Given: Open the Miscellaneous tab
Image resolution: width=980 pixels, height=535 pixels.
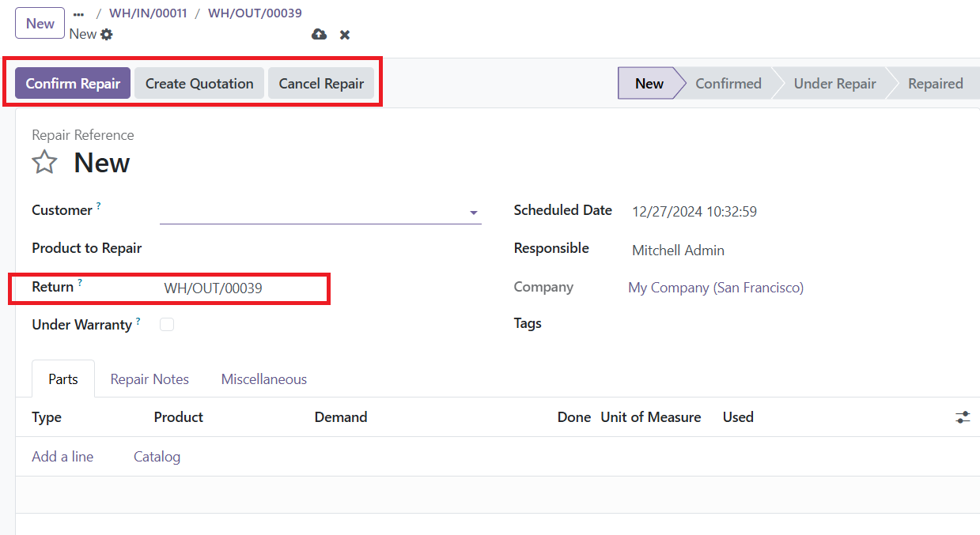Looking at the screenshot, I should (264, 379).
